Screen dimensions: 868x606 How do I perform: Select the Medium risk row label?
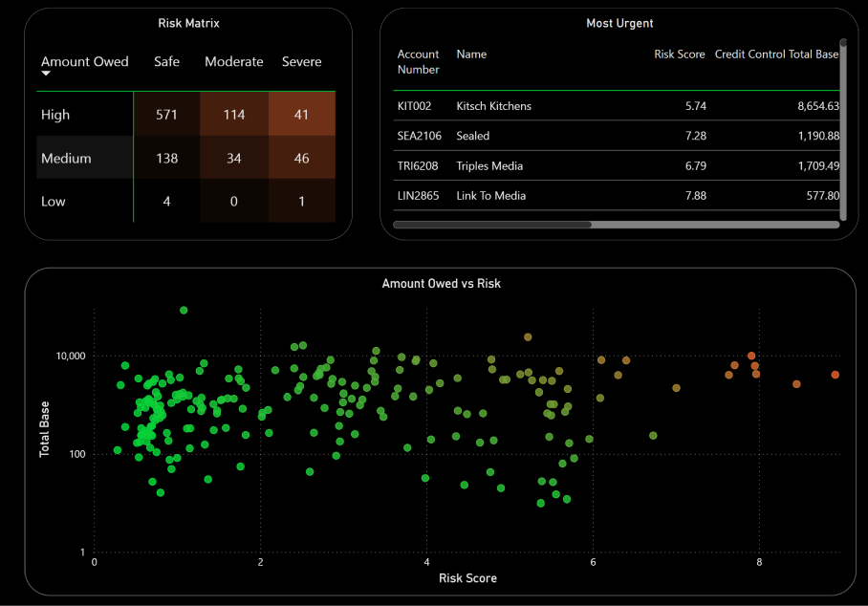pyautogui.click(x=64, y=158)
